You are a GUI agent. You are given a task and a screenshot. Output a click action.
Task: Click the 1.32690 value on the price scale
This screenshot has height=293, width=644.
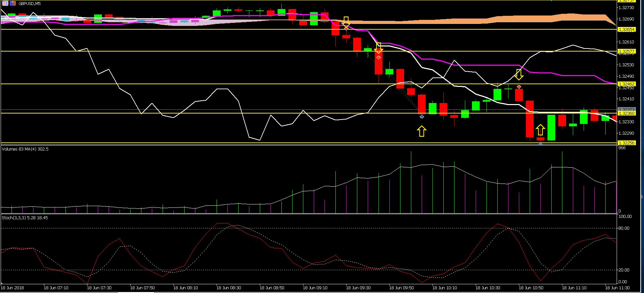627,19
